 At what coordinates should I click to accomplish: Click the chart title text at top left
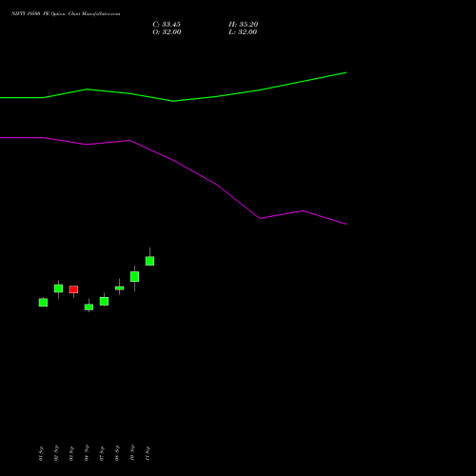tap(66, 13)
